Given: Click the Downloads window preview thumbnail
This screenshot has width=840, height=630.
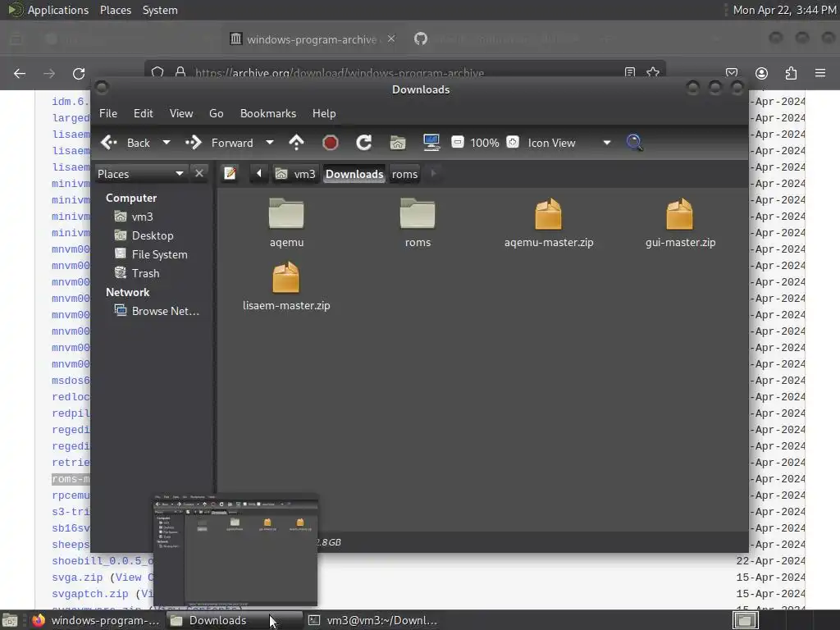Looking at the screenshot, I should 235,550.
